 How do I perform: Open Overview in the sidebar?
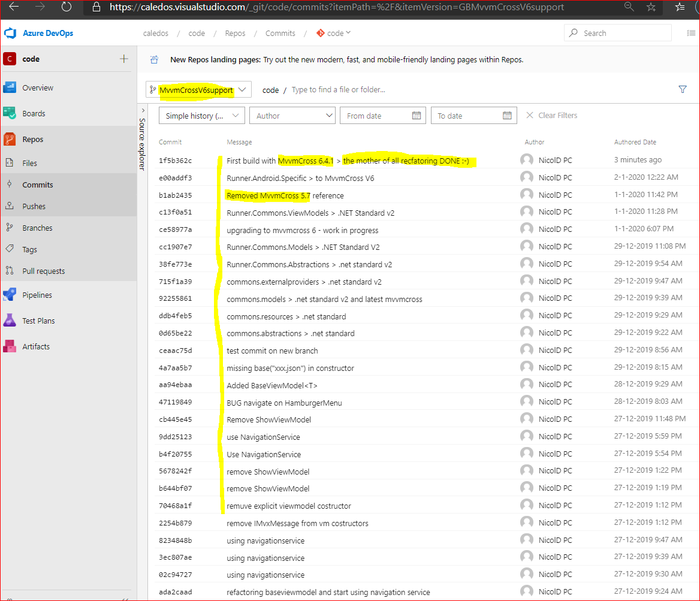point(38,88)
